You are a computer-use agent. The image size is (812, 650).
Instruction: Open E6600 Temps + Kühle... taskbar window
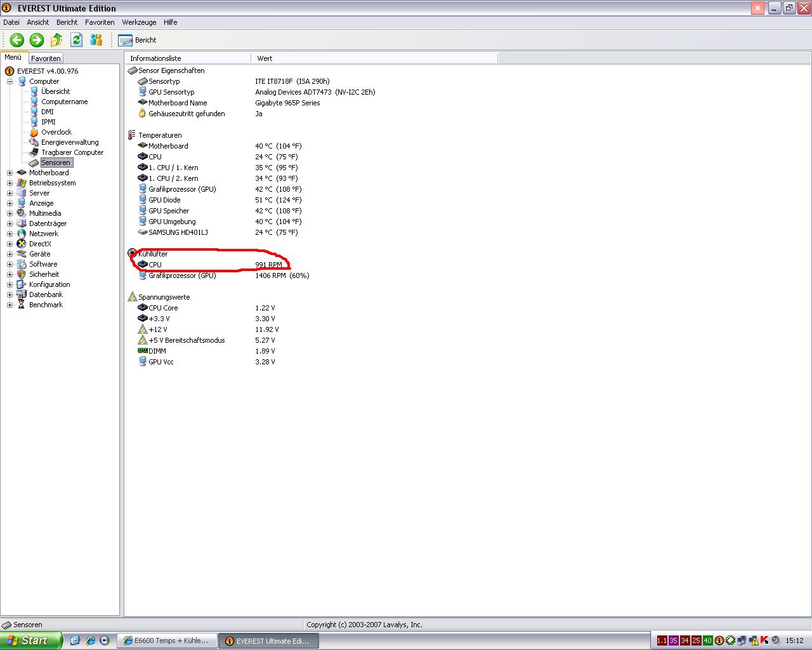[167, 641]
